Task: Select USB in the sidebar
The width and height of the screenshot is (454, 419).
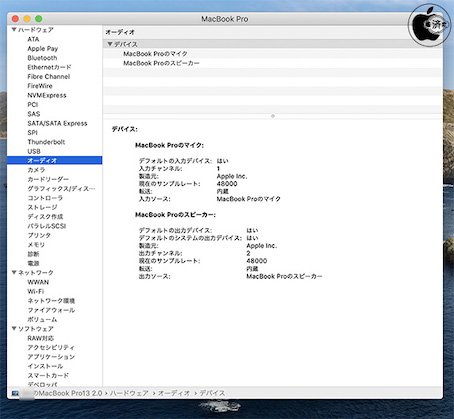Action: tap(34, 151)
